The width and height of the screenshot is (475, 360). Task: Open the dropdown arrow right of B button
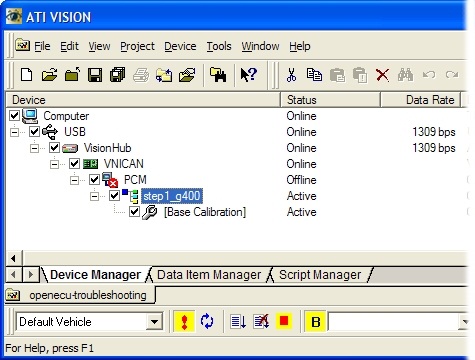click(x=464, y=322)
